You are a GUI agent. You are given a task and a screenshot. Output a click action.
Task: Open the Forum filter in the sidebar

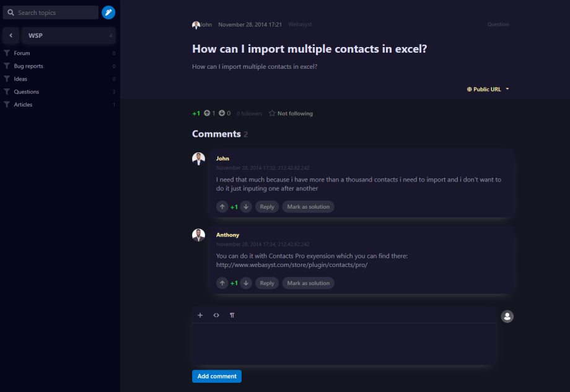point(22,53)
